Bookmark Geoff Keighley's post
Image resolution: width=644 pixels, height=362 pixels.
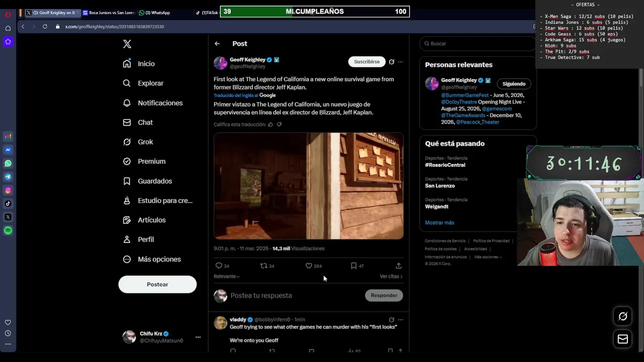(354, 265)
